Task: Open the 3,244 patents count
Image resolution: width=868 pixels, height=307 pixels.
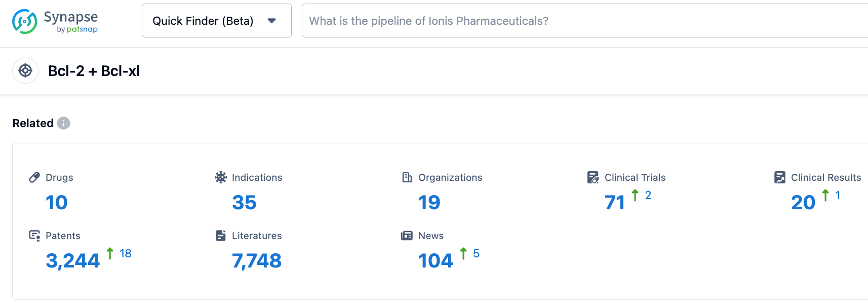Action: pos(73,261)
